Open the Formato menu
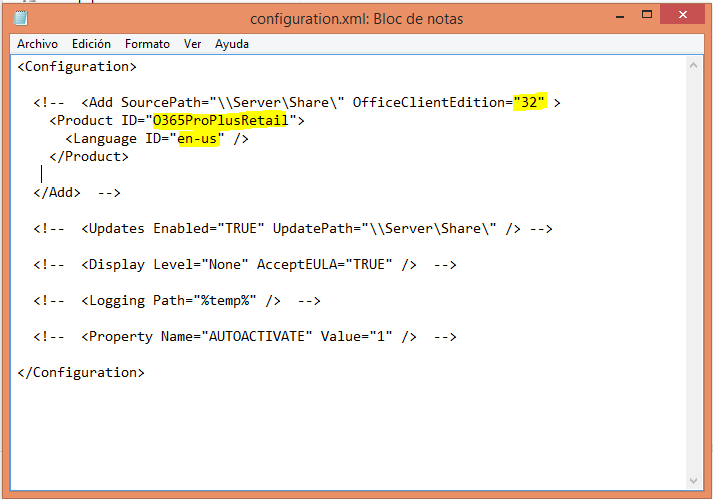This screenshot has height=499, width=713. (x=147, y=44)
